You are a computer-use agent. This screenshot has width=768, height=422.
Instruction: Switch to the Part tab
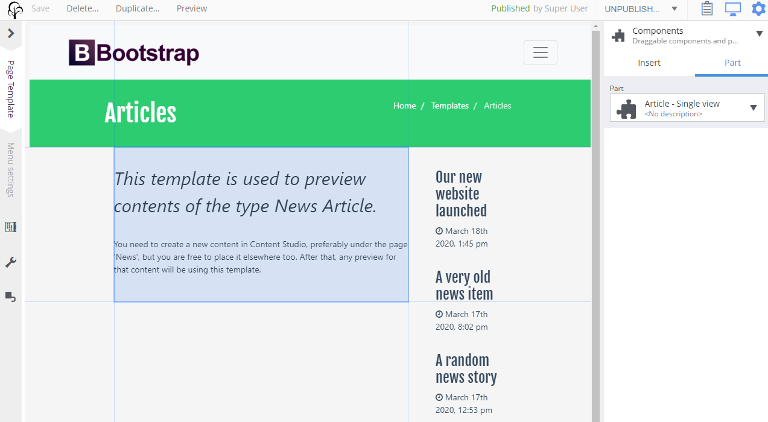732,63
